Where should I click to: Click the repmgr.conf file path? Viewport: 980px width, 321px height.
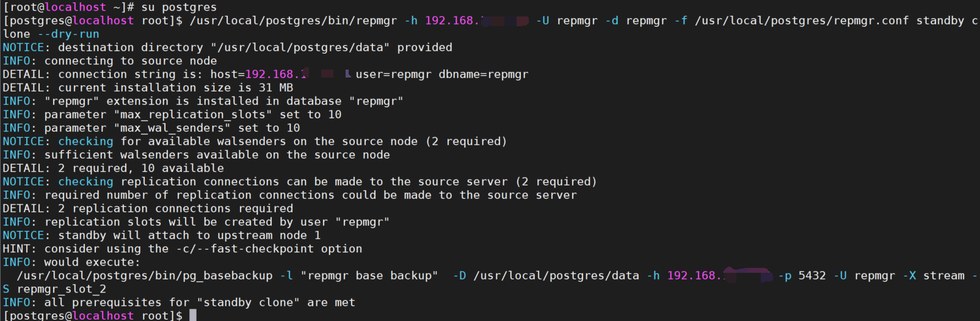pos(802,21)
